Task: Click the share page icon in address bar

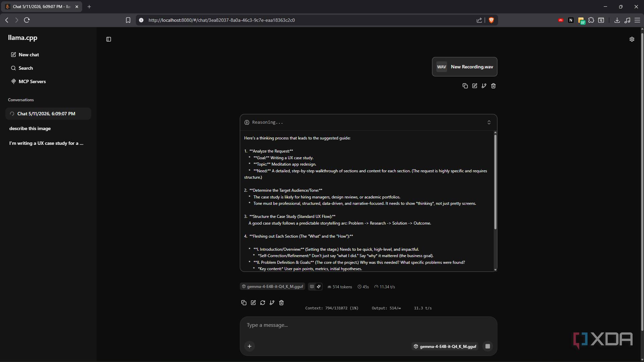Action: (479, 20)
